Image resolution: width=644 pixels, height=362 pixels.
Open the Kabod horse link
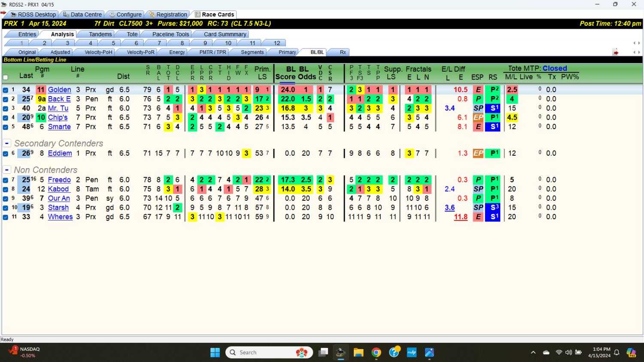(x=58, y=189)
